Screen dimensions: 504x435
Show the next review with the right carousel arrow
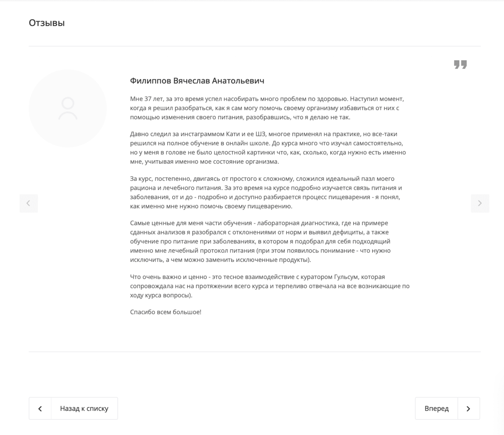tap(480, 203)
